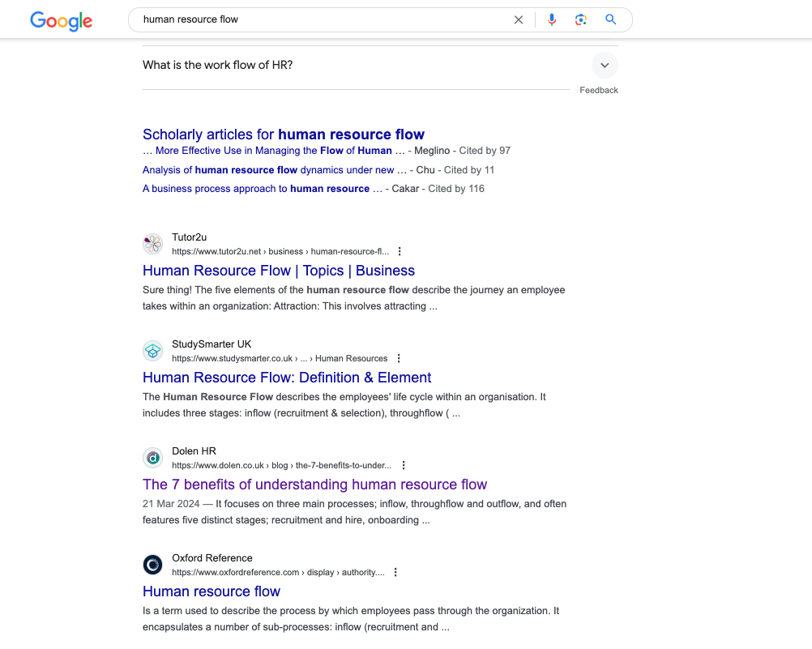The width and height of the screenshot is (812, 649).
Task: Click 'Cited by 11' text
Action: click(469, 170)
